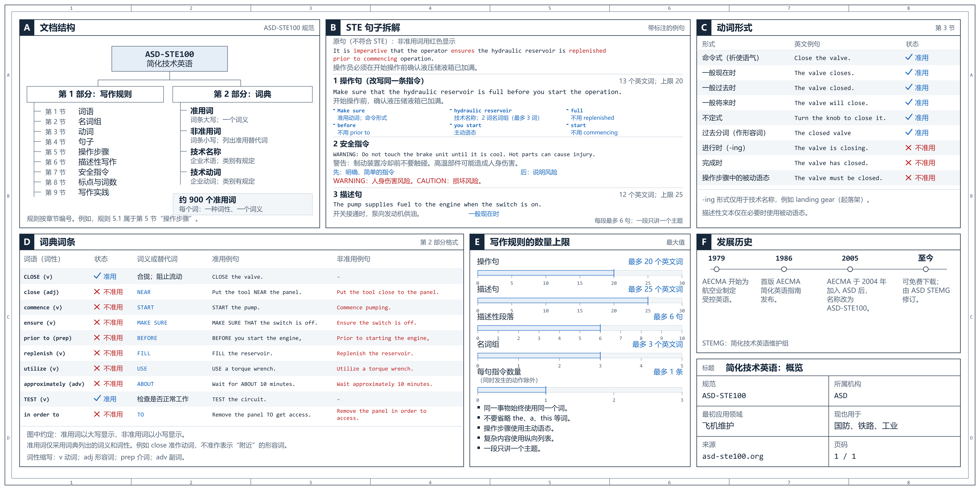Click heading 2 安全指令 in panel B
The image size is (980, 490).
pyautogui.click(x=351, y=144)
